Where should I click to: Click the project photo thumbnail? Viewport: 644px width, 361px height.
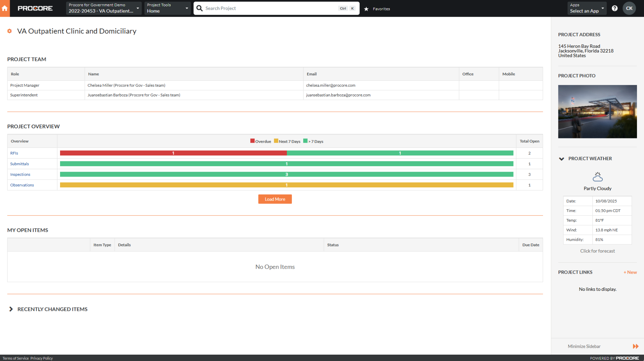597,111
